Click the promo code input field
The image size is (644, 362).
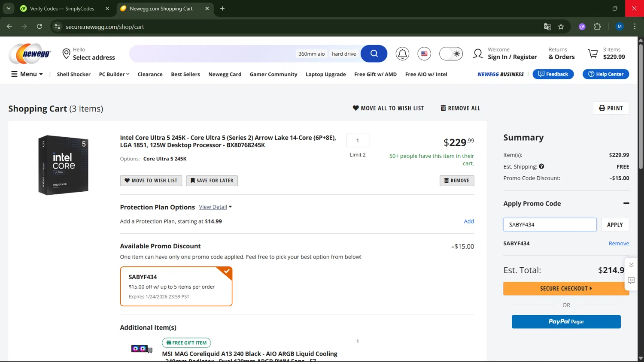(x=550, y=224)
